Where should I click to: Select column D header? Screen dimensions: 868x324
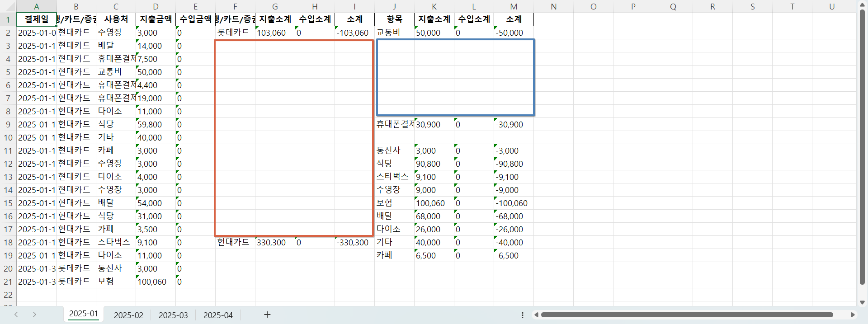(x=156, y=6)
